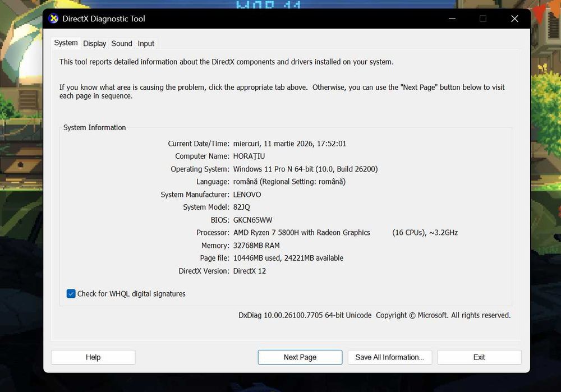
Task: Click the DirectX Diagnostic Tool title text
Action: coord(104,19)
